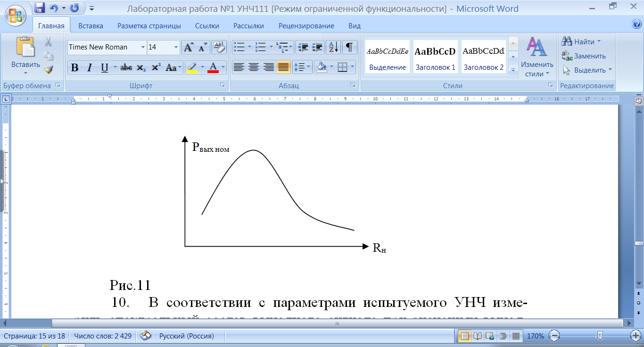Apply yellow text highlight color
Image resolution: width=644 pixels, height=347 pixels.
tap(191, 67)
